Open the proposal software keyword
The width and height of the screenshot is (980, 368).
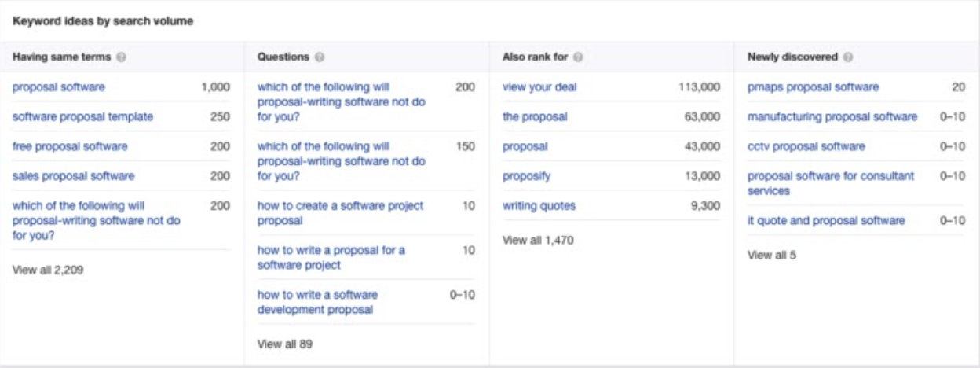coord(59,87)
